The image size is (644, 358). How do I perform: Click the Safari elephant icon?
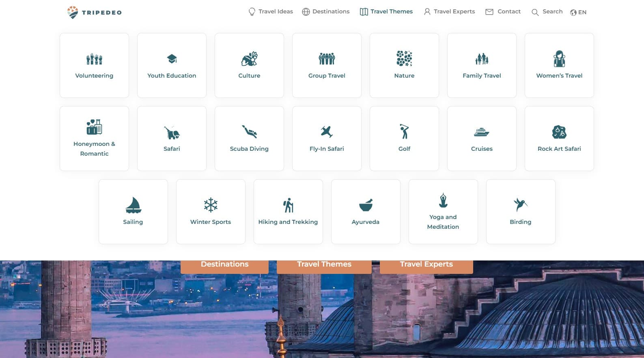point(172,132)
